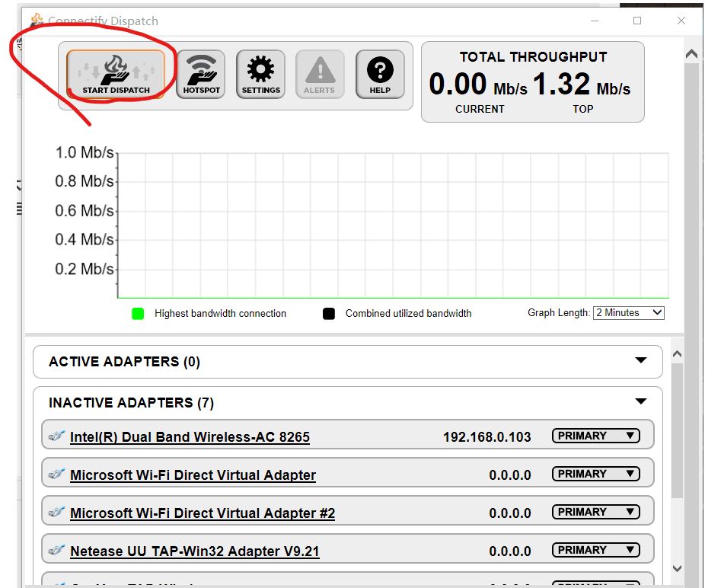Open PRIMARY dropdown for Netease UU TAP-Win32

click(x=595, y=550)
